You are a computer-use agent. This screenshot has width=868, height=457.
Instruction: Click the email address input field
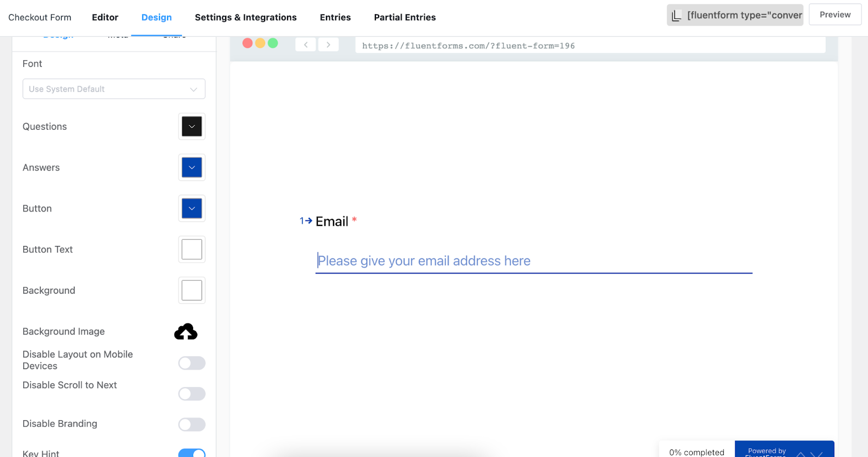(x=534, y=261)
